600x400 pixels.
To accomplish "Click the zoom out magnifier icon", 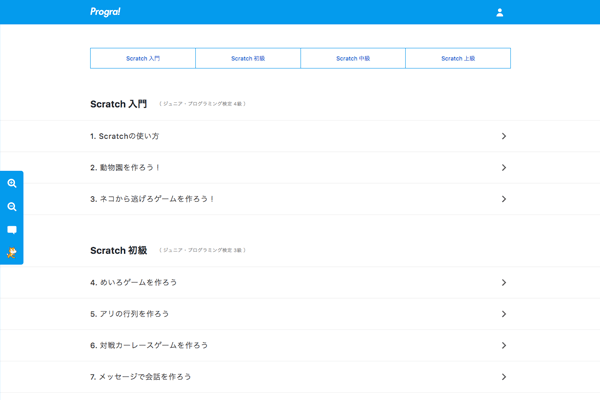I will [x=12, y=207].
